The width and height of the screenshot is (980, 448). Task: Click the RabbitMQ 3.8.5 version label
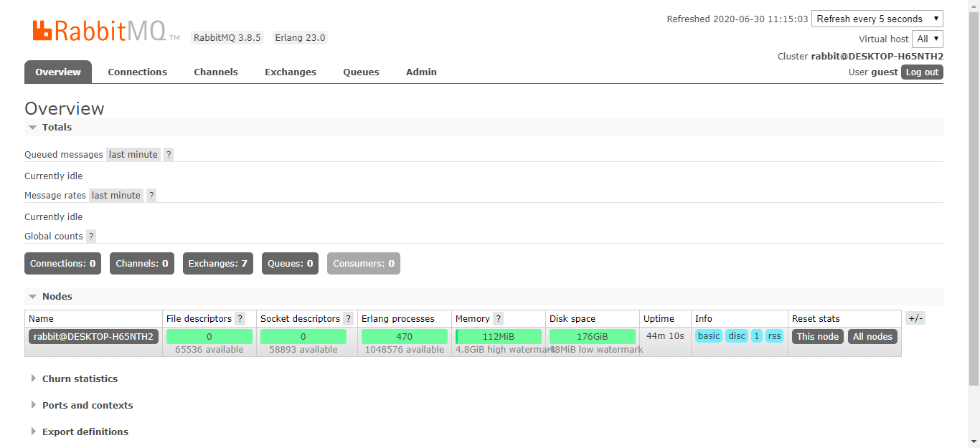tap(227, 37)
